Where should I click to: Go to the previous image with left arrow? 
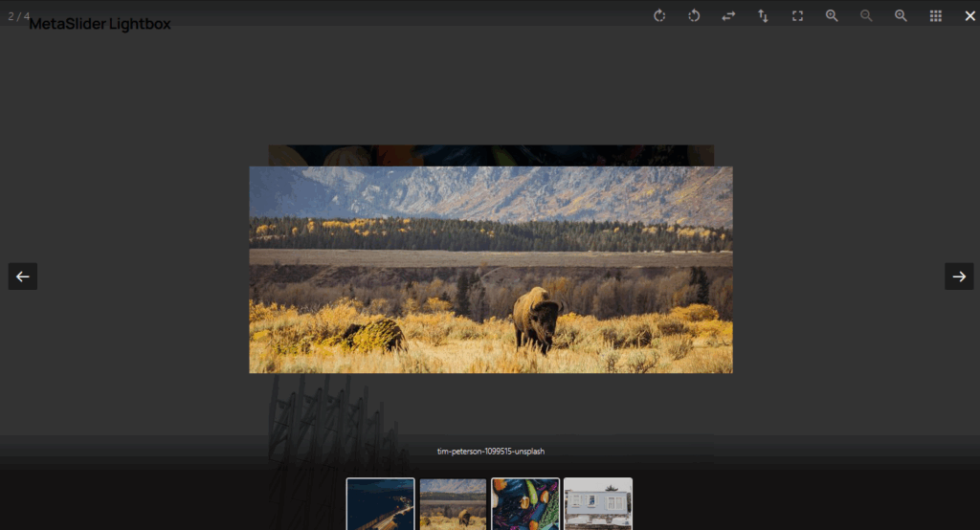pyautogui.click(x=23, y=276)
